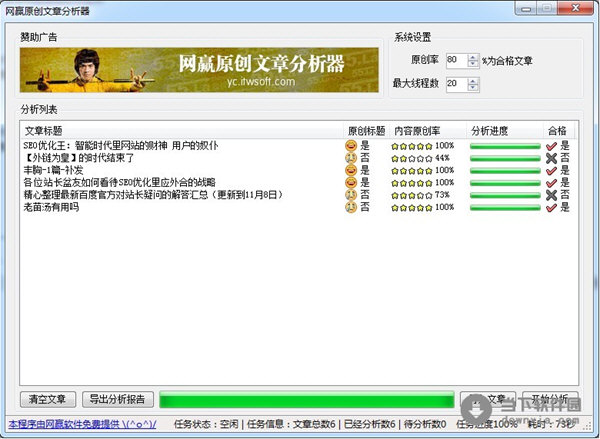Click the 原创率 input field showing 80
The width and height of the screenshot is (600, 439).
[457, 60]
